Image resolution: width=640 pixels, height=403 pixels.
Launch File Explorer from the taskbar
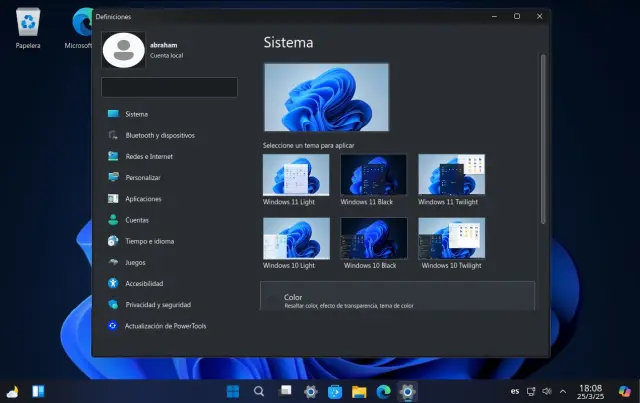[x=358, y=391]
